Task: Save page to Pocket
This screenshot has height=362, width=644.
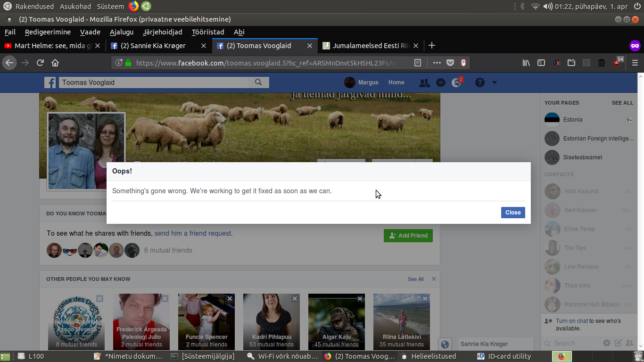Action: (x=450, y=63)
